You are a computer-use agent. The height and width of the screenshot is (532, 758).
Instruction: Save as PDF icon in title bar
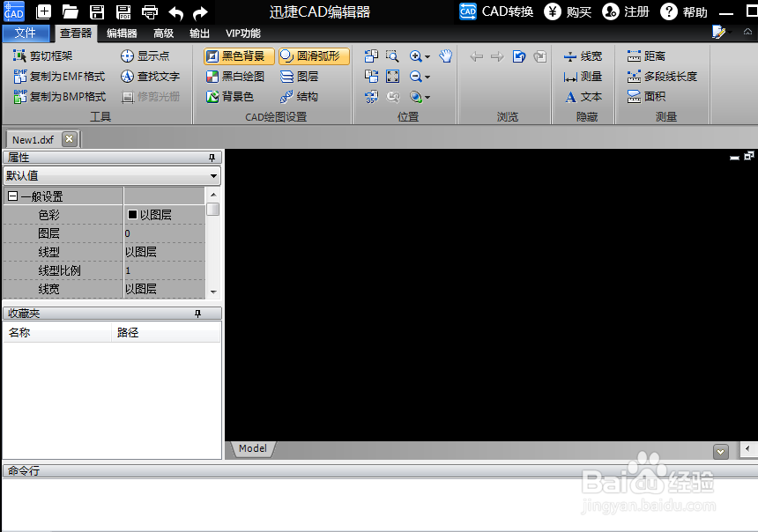point(123,11)
